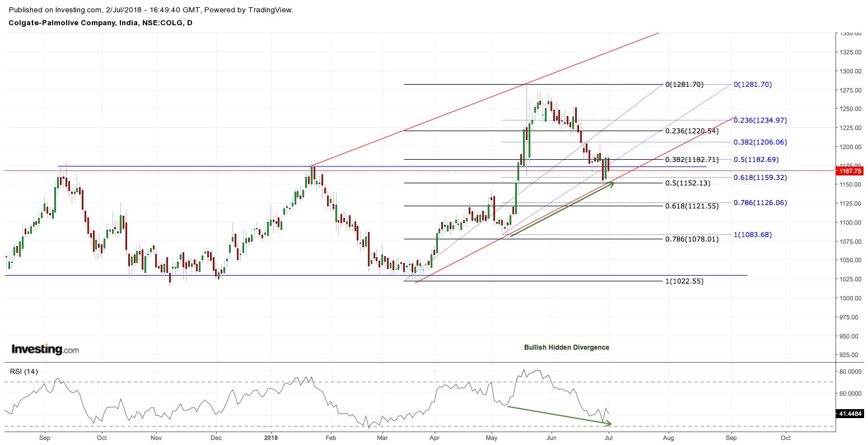Select the 1100.00 price axis label

click(x=851, y=222)
